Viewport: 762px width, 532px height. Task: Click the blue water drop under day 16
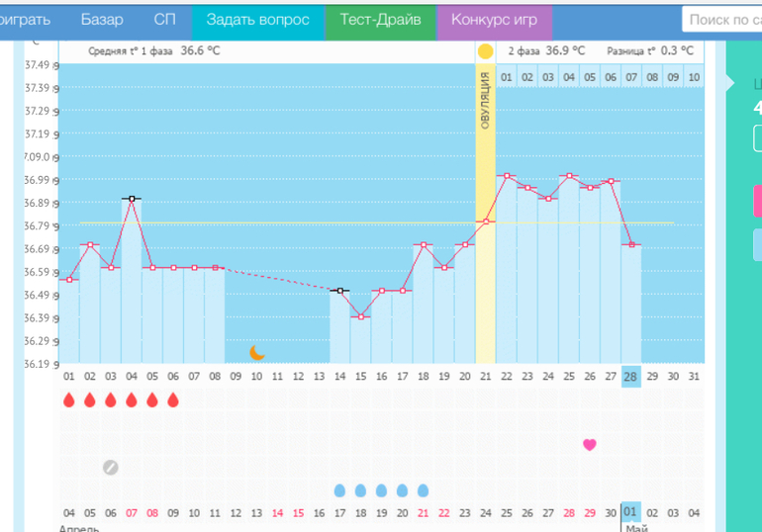pos(382,490)
